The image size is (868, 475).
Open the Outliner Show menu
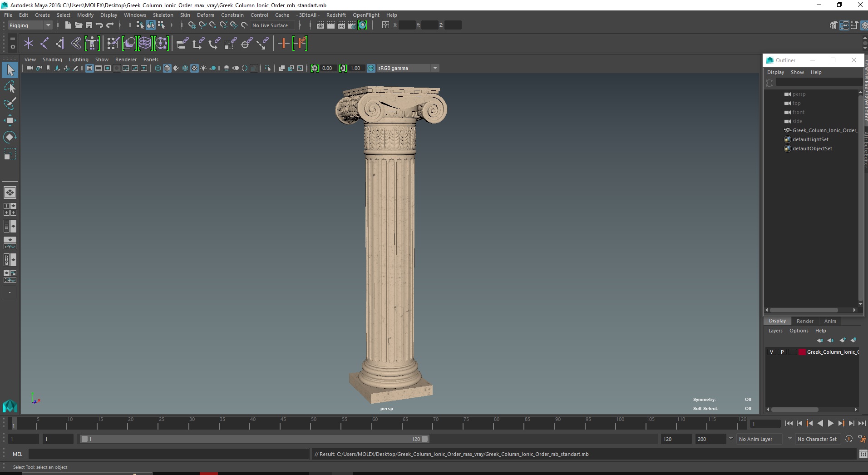point(797,72)
